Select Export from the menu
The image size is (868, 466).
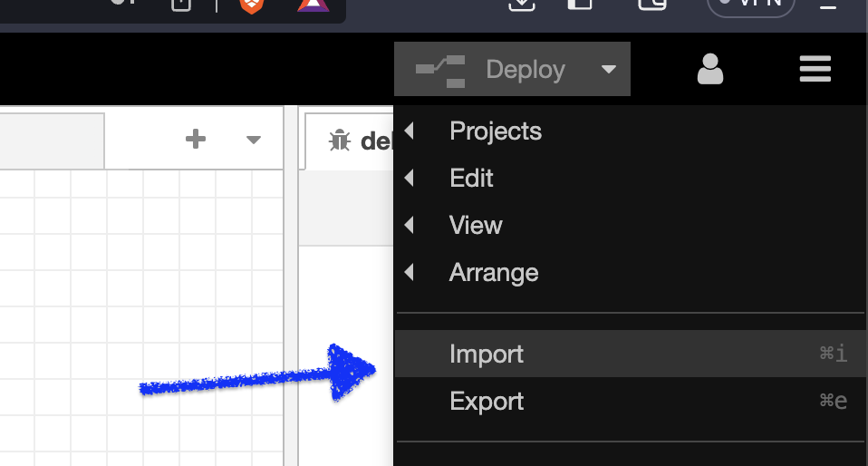click(487, 402)
